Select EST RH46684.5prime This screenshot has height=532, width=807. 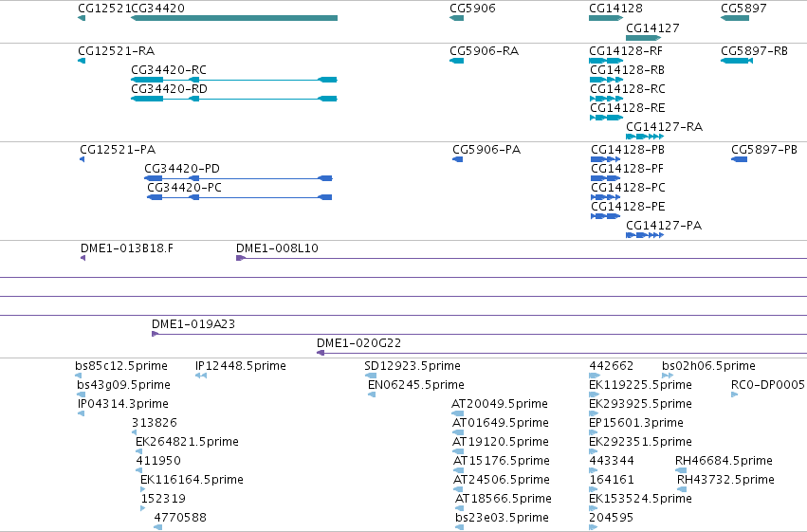tap(681, 470)
